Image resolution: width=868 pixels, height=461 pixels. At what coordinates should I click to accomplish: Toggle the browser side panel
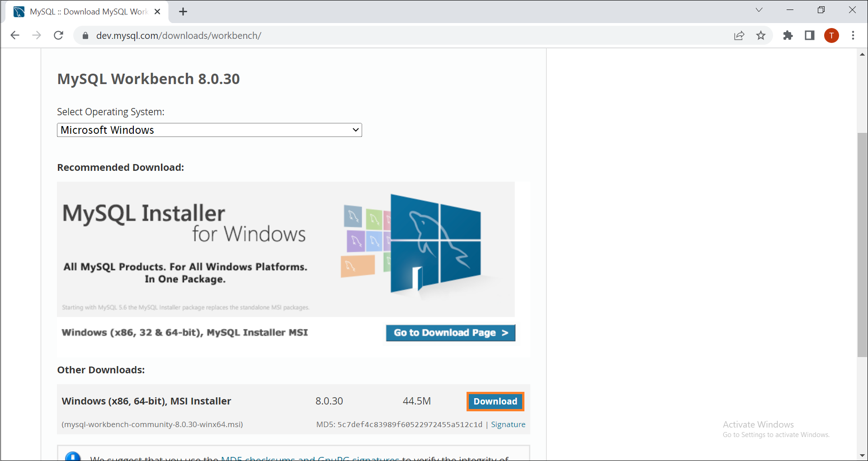pos(810,35)
